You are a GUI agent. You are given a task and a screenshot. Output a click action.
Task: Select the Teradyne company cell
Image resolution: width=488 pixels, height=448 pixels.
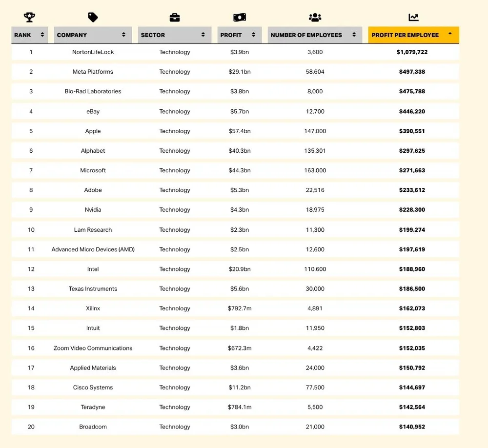[x=93, y=407]
